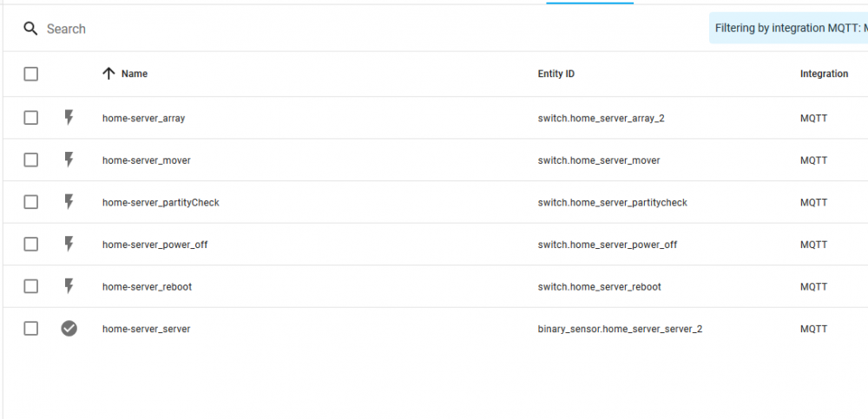Check the box for home-server_reboot
Image resolution: width=868 pixels, height=419 pixels.
pos(31,287)
